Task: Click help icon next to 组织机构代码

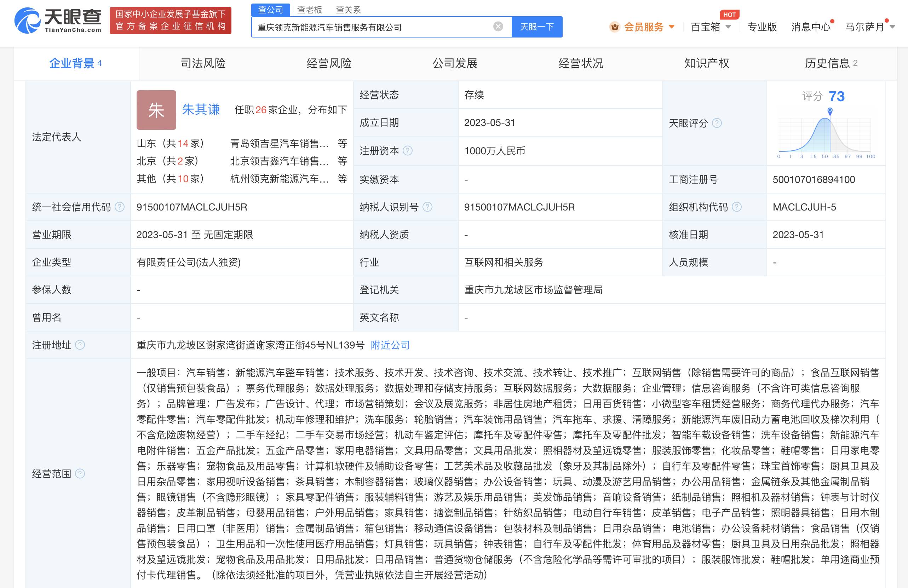Action: (x=737, y=207)
